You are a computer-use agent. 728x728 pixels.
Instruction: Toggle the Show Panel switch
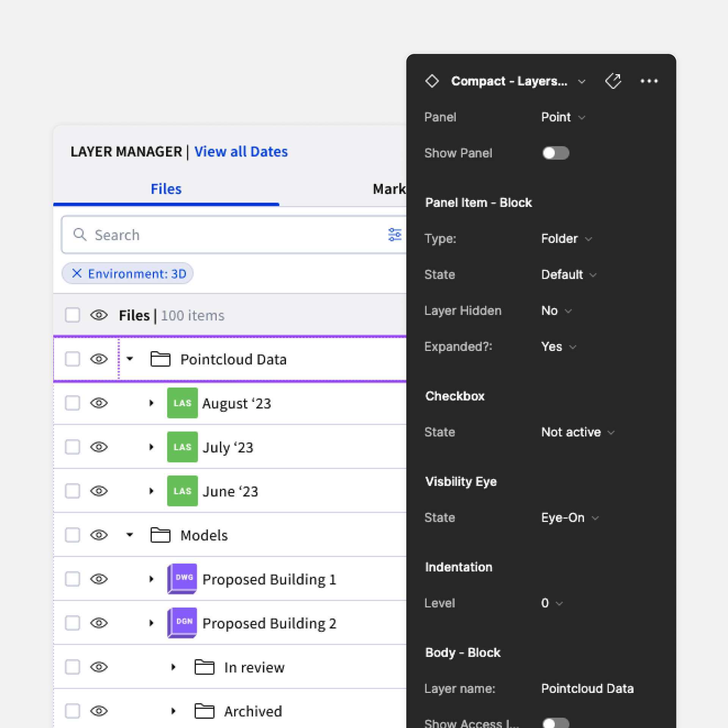click(555, 153)
